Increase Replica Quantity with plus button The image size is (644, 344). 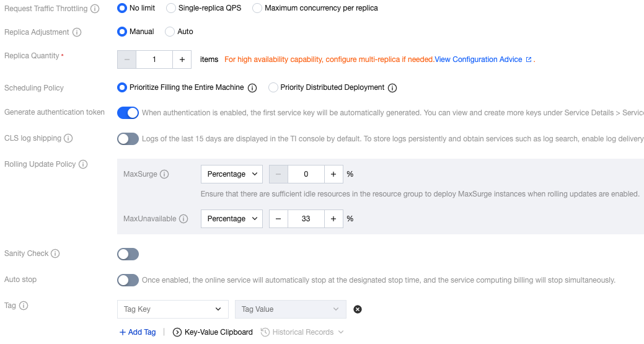coord(182,60)
